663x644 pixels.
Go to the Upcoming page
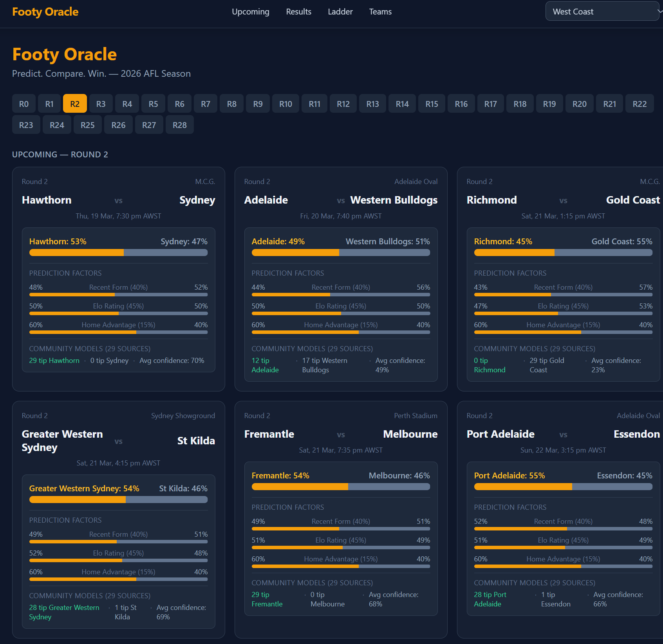tap(250, 12)
